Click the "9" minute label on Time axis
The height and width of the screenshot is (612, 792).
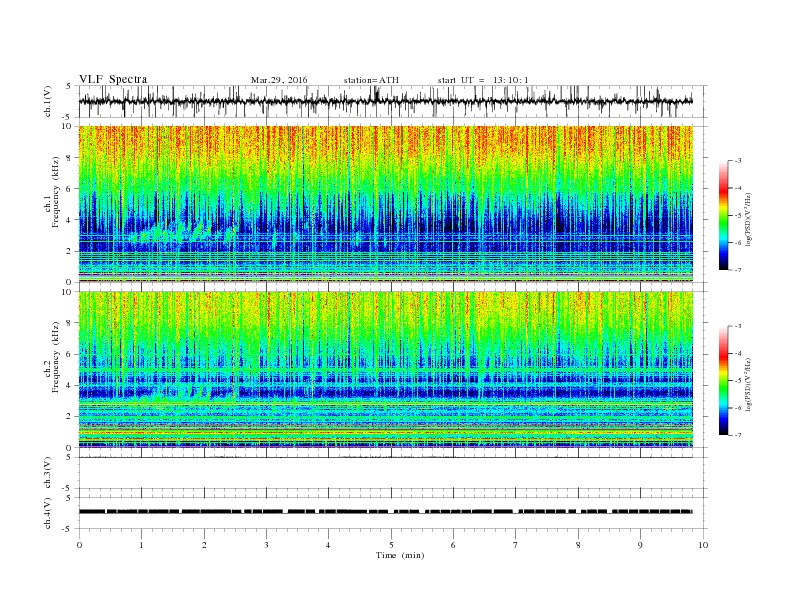pyautogui.click(x=640, y=545)
